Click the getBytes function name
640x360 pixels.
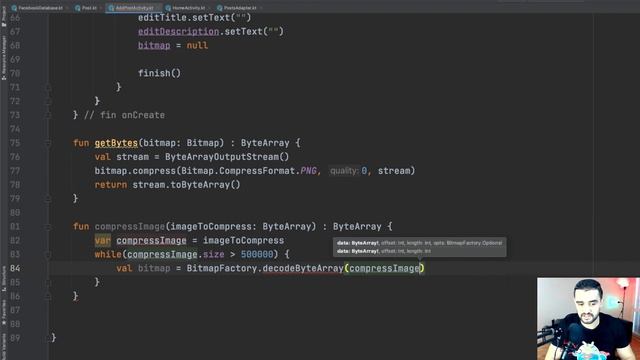pos(116,143)
